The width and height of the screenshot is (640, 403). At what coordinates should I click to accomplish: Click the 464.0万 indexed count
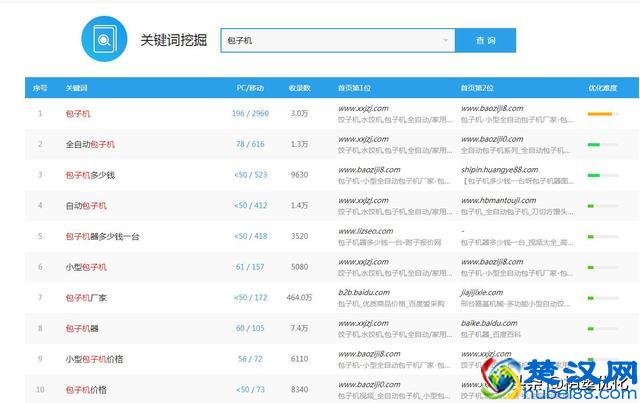point(299,297)
